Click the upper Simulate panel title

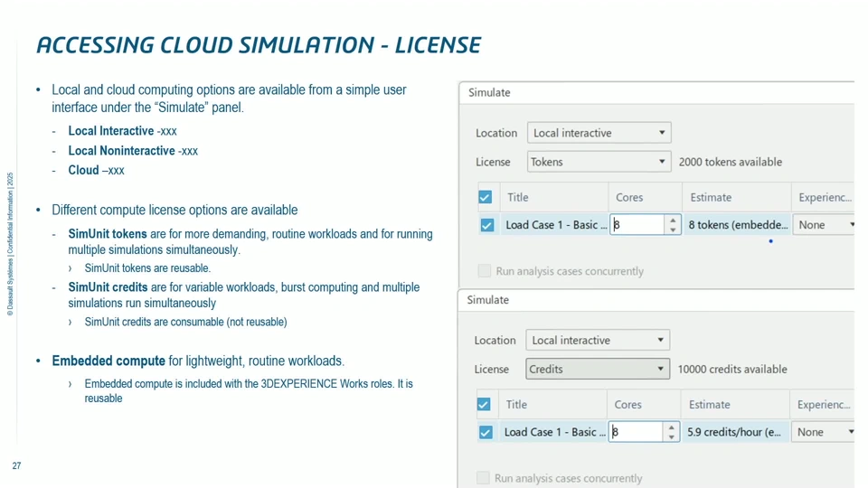pos(489,92)
